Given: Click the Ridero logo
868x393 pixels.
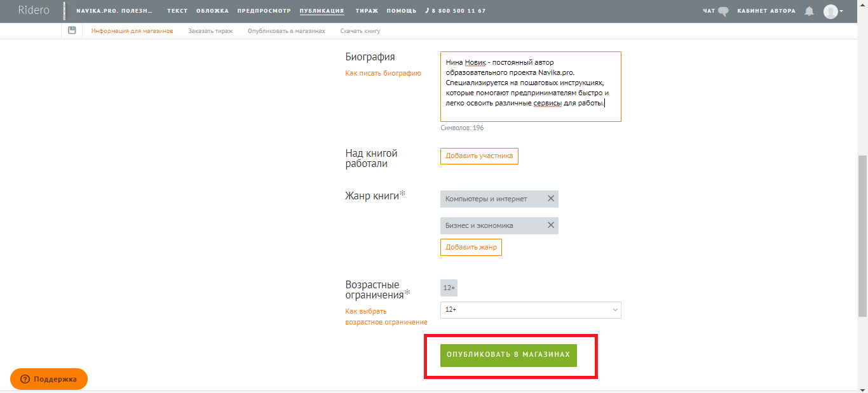Looking at the screenshot, I should (33, 10).
